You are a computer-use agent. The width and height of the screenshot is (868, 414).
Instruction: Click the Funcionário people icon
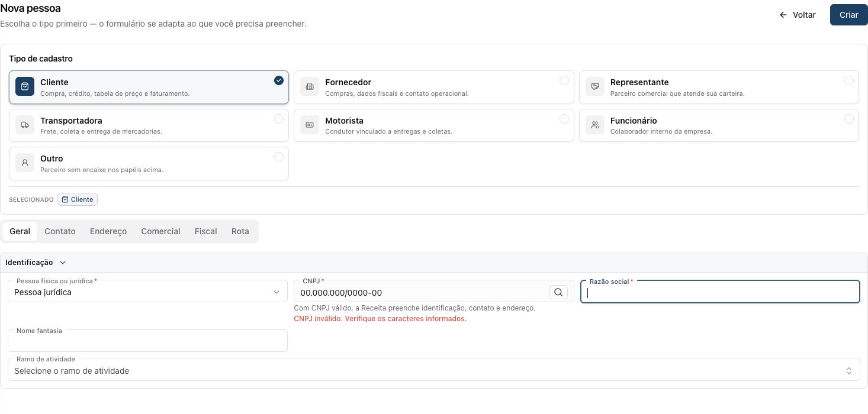tap(594, 125)
